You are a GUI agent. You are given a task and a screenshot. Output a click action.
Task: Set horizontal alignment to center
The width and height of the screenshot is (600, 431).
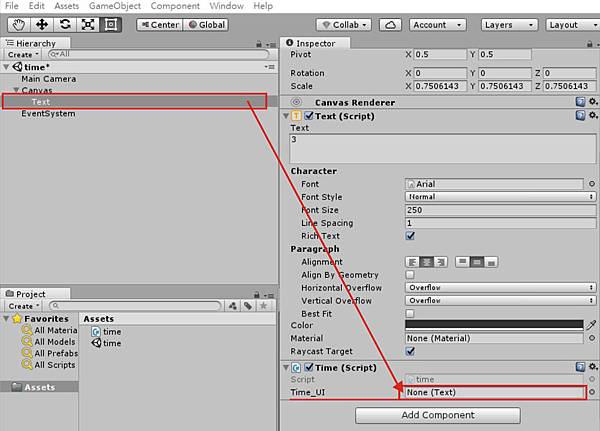426,262
